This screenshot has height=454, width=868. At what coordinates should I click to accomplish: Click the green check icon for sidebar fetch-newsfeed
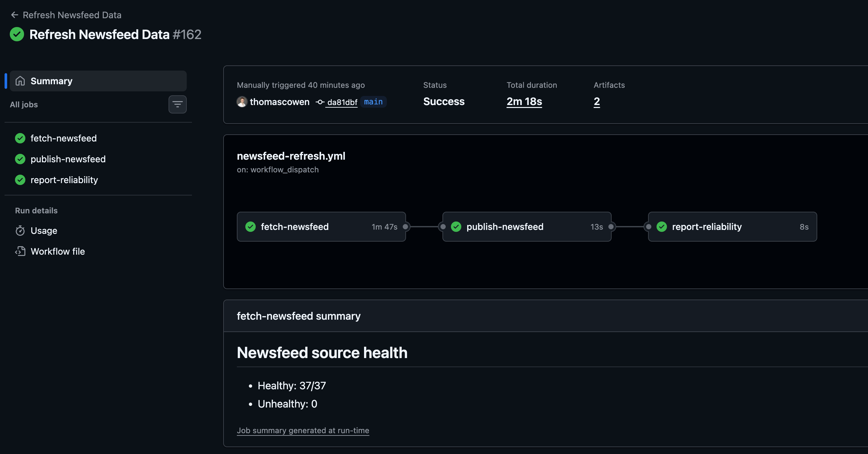20,138
